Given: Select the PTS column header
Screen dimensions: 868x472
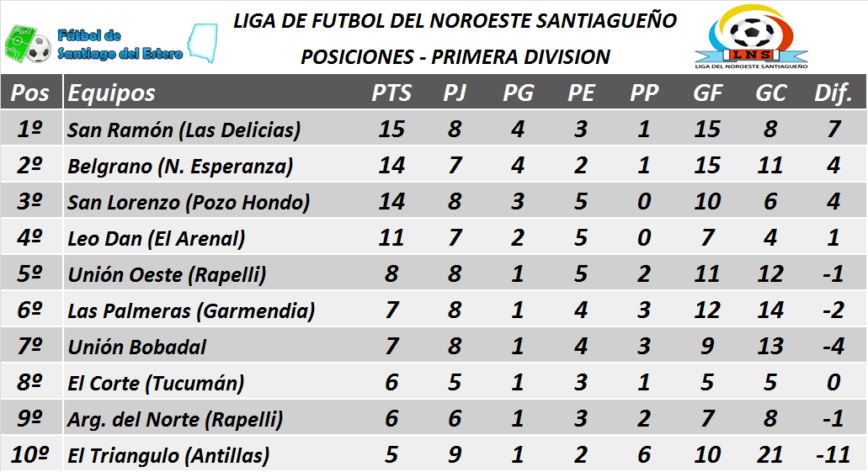Looking at the screenshot, I should [391, 93].
